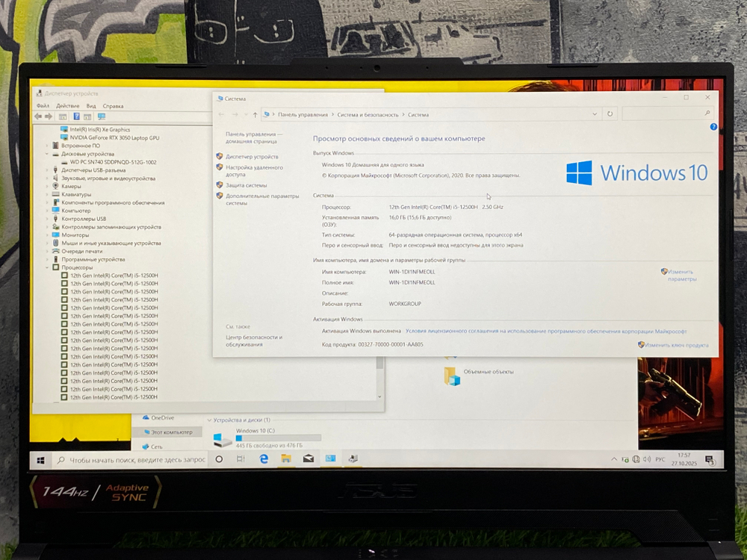
Task: Click the Back arrow in Device Manager toolbar
Action: 38,116
